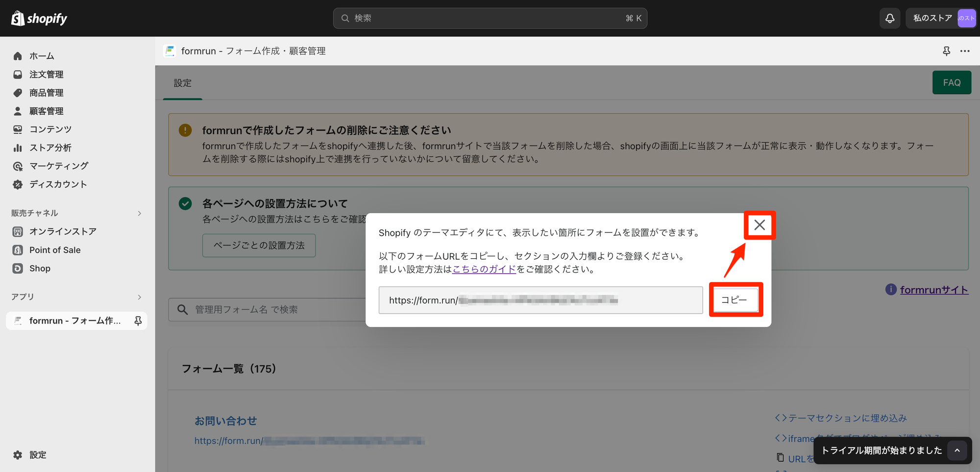Pin the formrun app in header
Viewport: 980px width, 472px height.
(947, 51)
